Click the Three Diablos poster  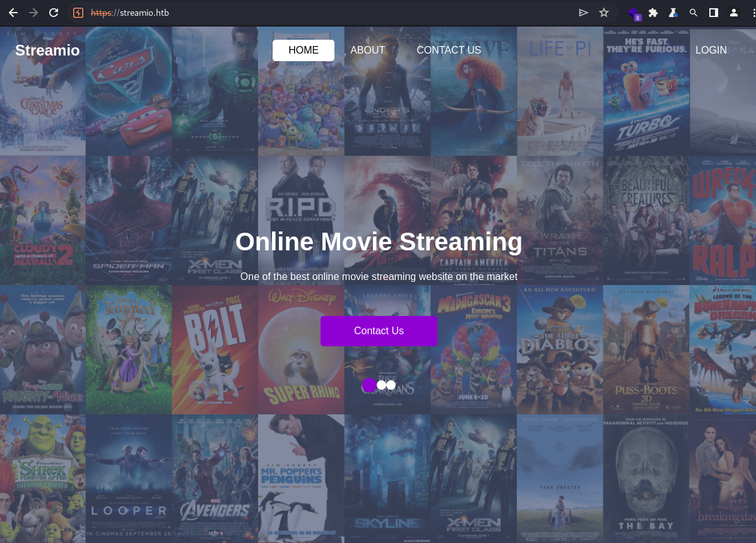[x=560, y=350]
